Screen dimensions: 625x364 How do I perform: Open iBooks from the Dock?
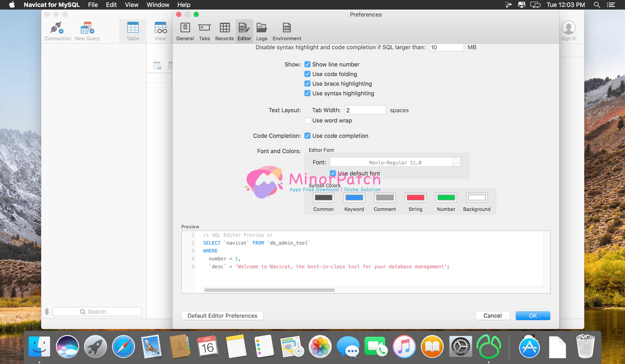pos(432,346)
